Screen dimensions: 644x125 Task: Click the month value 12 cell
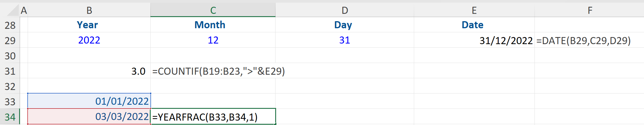(213, 40)
